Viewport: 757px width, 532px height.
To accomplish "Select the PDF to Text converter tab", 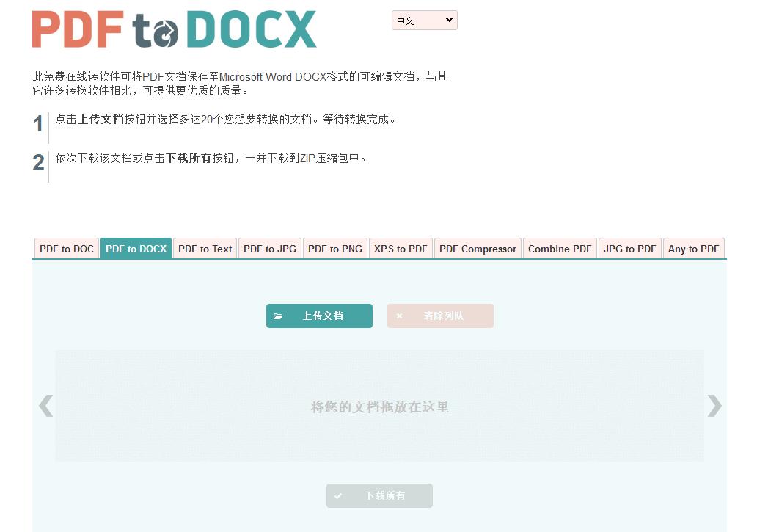I will 204,249.
